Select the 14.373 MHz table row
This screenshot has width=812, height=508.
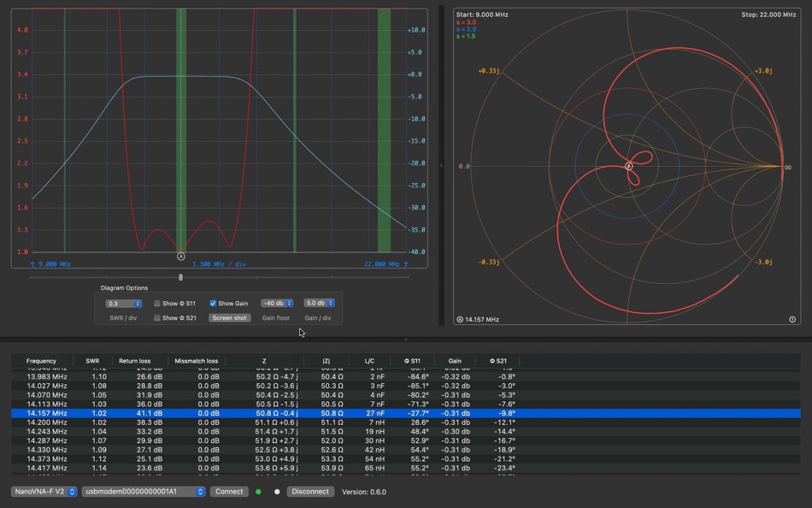point(406,458)
